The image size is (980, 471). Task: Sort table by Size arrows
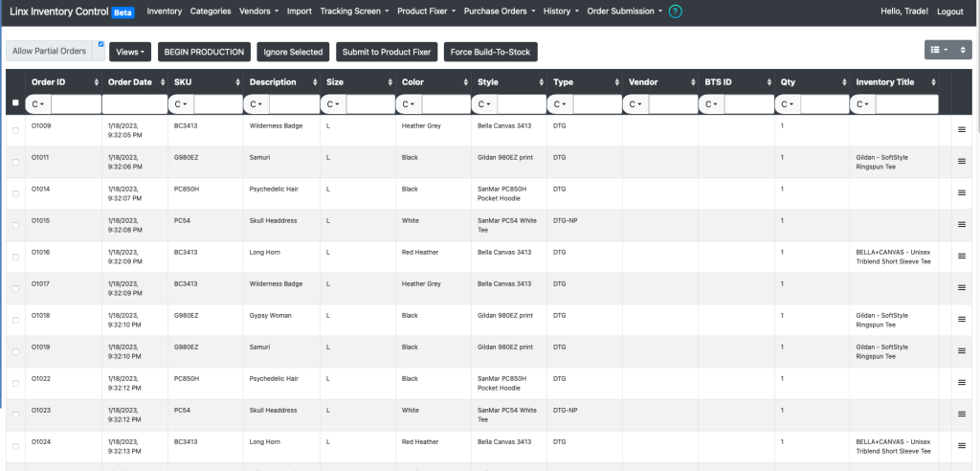tap(389, 82)
